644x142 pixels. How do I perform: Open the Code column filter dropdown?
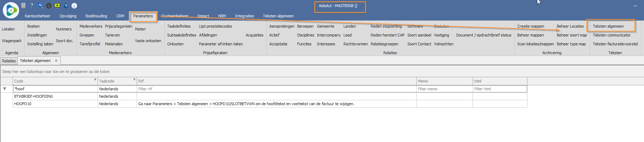pos(95,80)
